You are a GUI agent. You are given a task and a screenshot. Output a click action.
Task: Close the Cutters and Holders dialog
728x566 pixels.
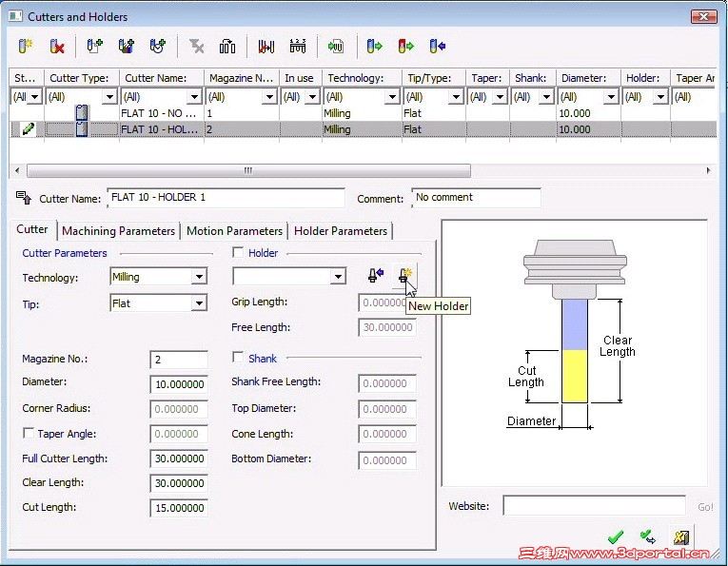pos(704,17)
